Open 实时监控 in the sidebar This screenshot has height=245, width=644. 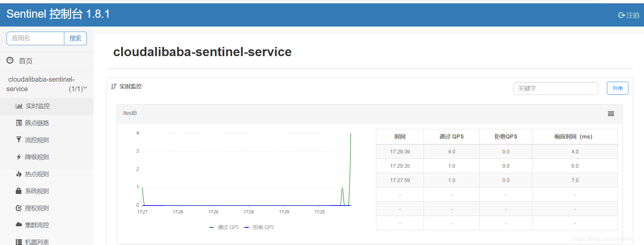point(37,106)
